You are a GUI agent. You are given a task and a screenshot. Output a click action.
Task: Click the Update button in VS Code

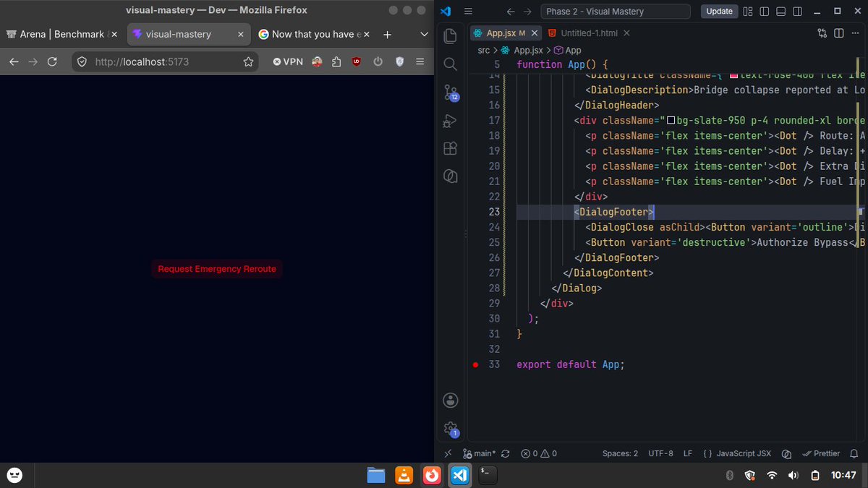pyautogui.click(x=719, y=11)
